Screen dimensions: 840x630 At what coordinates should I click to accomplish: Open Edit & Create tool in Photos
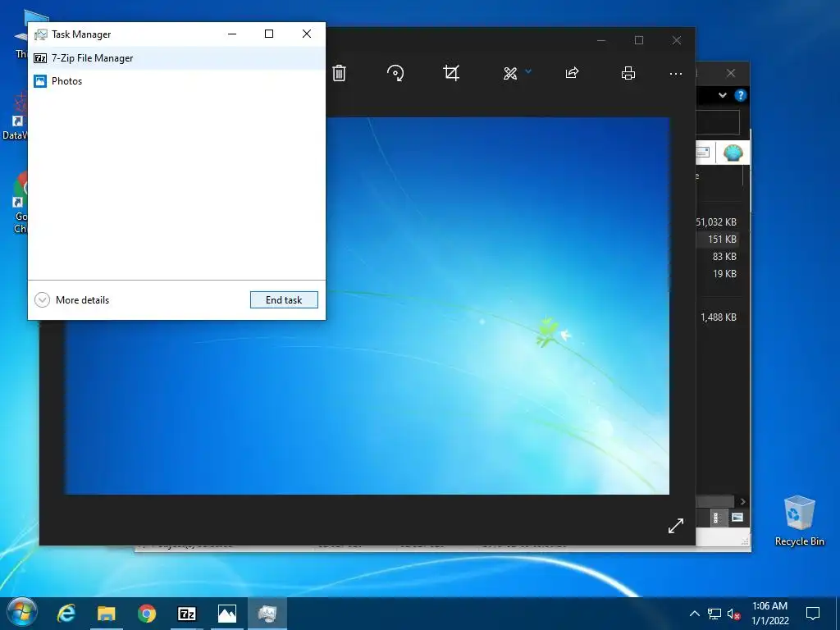[510, 73]
